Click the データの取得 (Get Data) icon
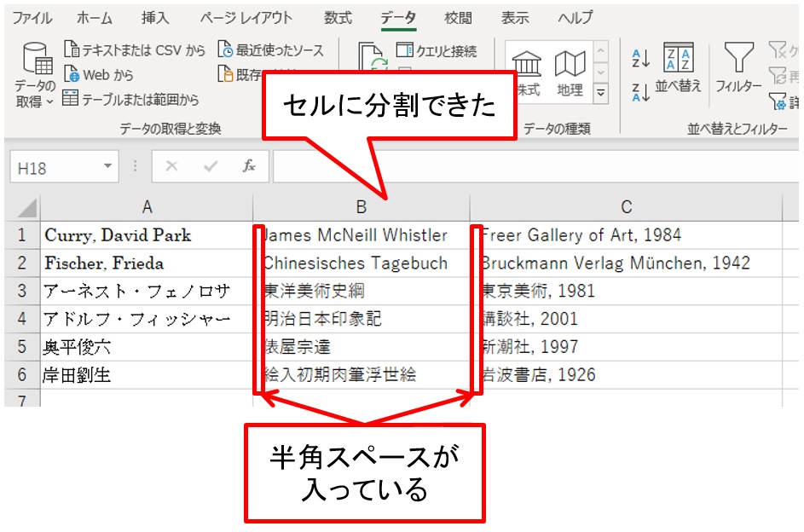Screen dimensions: 804x532 tap(34, 74)
